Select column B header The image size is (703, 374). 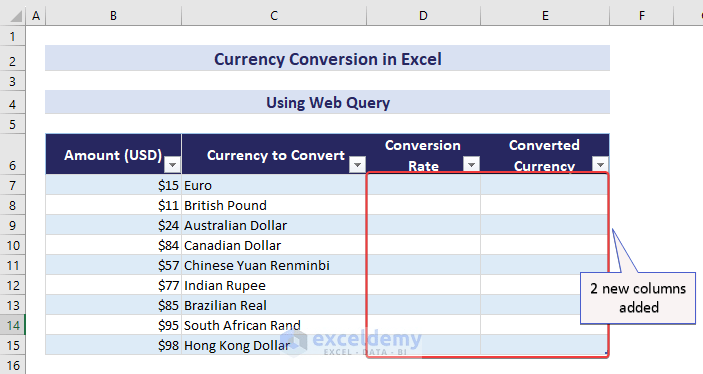[x=113, y=16]
